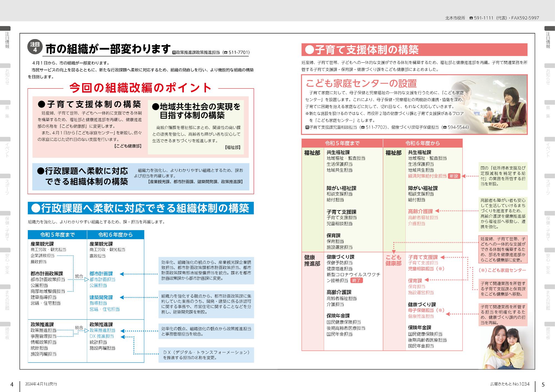The height and width of the screenshot is (392, 555).
Task: Click the こども家庭センターの設置 heading
Action: click(x=361, y=83)
